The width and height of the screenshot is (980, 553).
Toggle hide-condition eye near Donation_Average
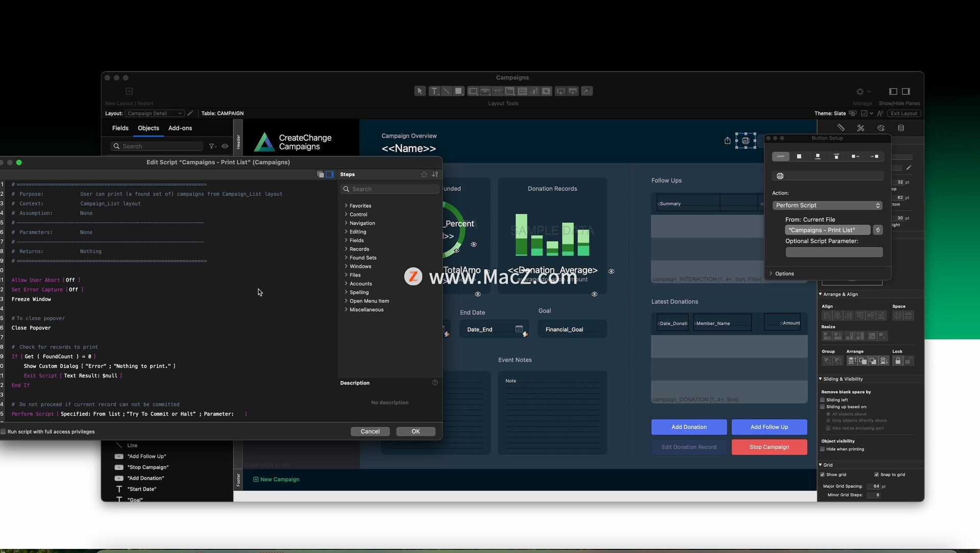coord(611,271)
